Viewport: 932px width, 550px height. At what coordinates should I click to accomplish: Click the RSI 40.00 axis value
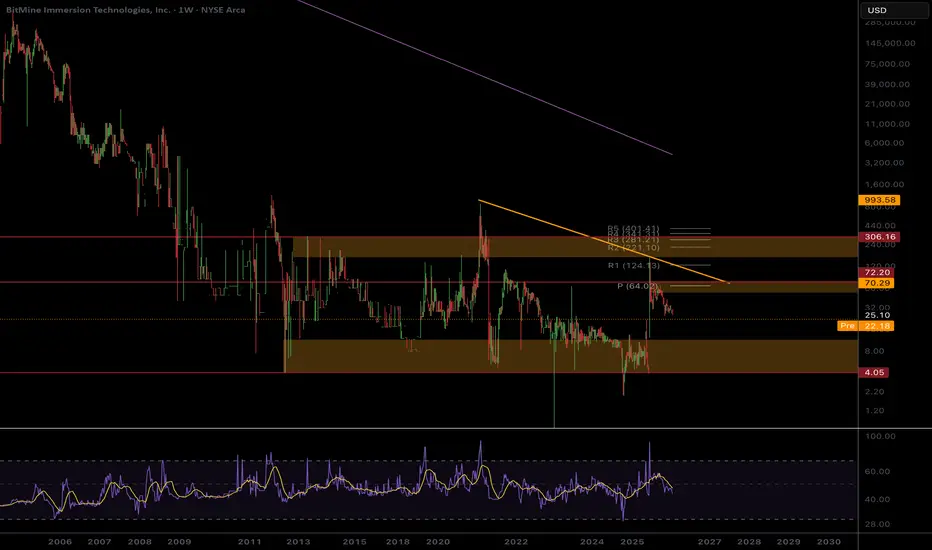[x=877, y=499]
